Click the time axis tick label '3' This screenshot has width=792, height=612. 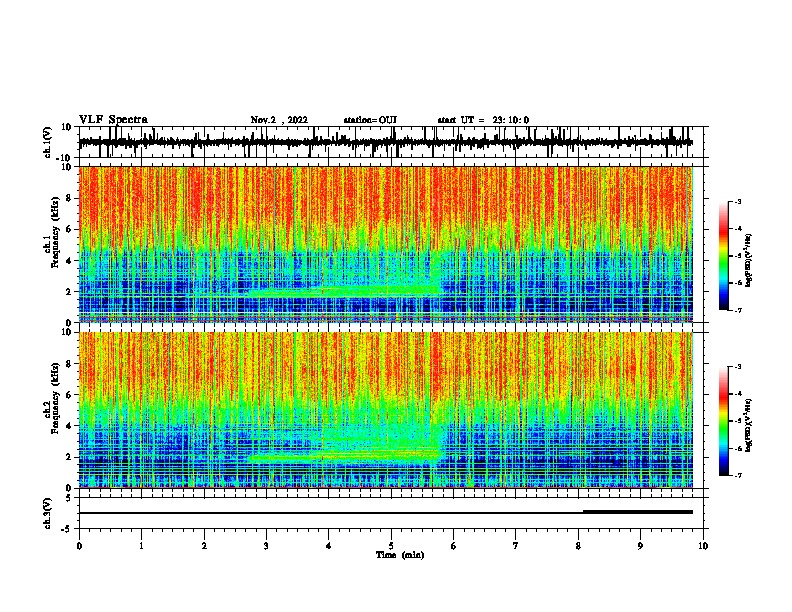pyautogui.click(x=266, y=546)
